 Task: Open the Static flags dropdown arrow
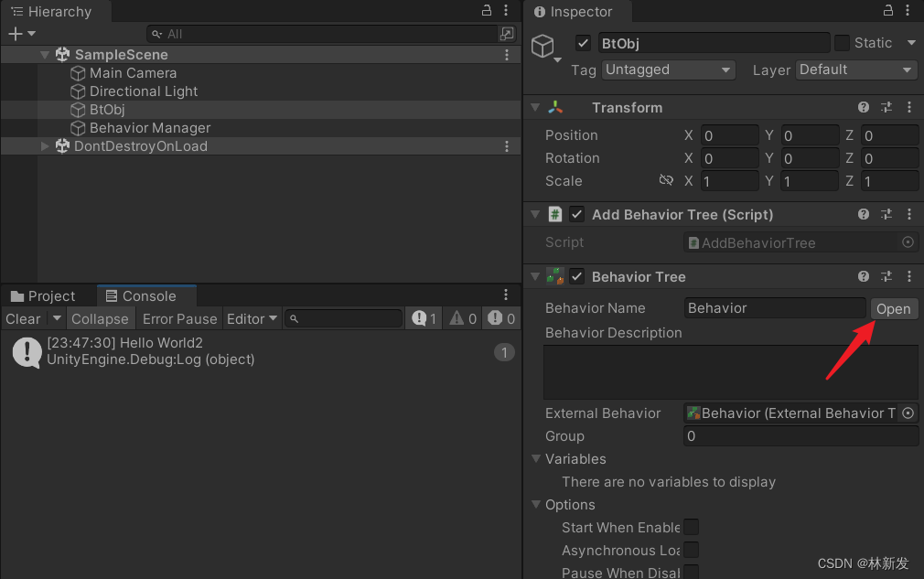point(911,42)
